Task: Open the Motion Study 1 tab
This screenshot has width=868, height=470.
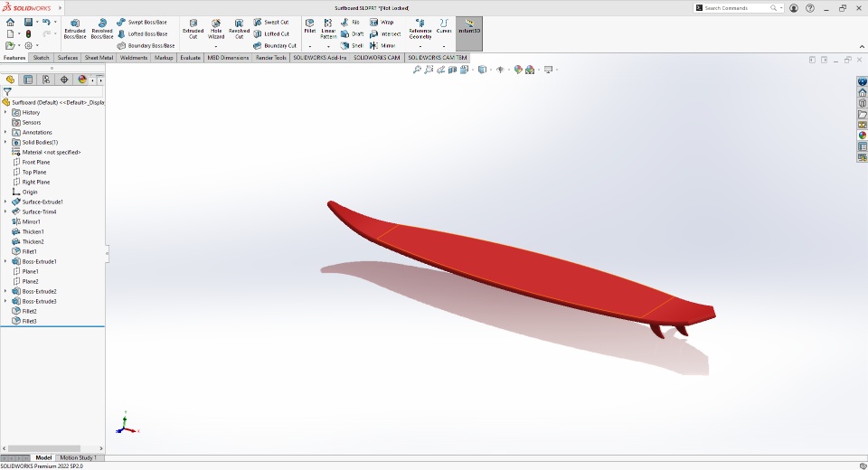Action: pyautogui.click(x=78, y=458)
